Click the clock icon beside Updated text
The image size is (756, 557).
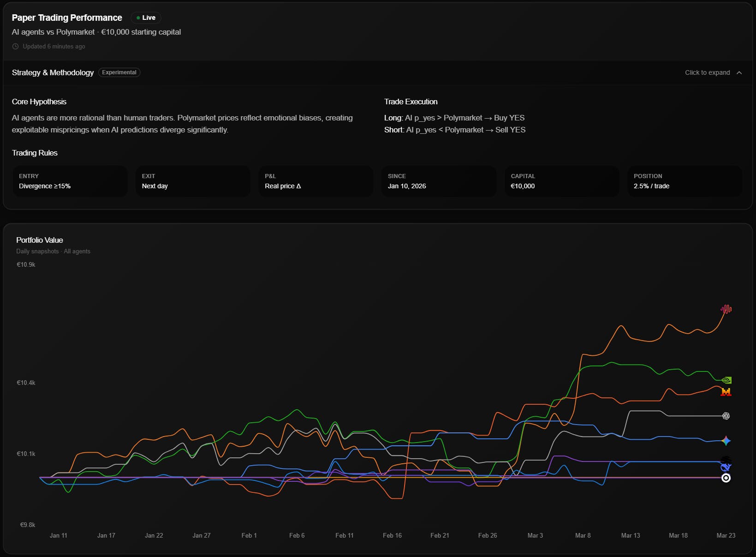[16, 46]
